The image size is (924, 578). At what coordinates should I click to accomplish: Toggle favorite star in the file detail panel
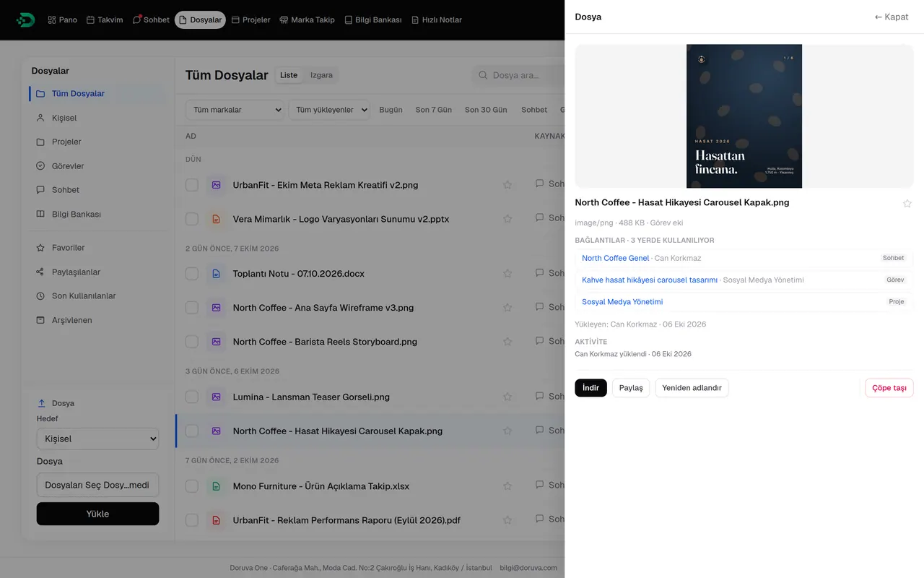click(907, 204)
